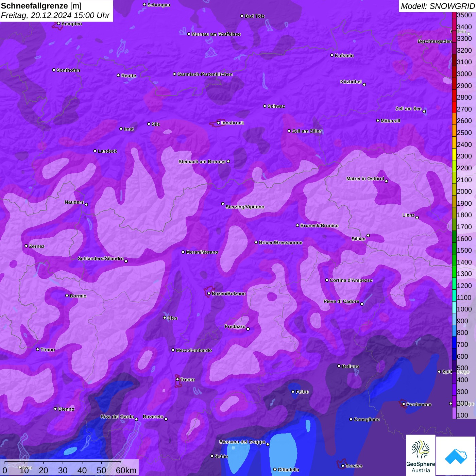Click the Schwaz label
This screenshot has width=476, height=476.
coord(276,106)
